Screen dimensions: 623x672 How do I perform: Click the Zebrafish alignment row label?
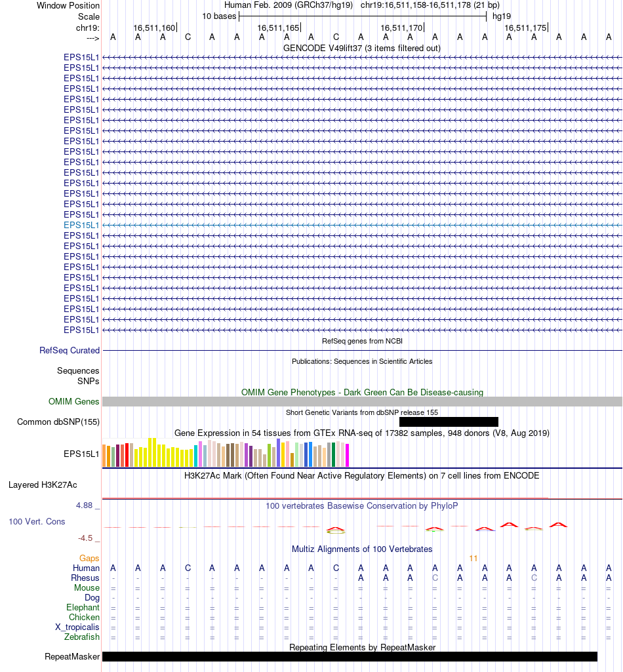click(82, 637)
